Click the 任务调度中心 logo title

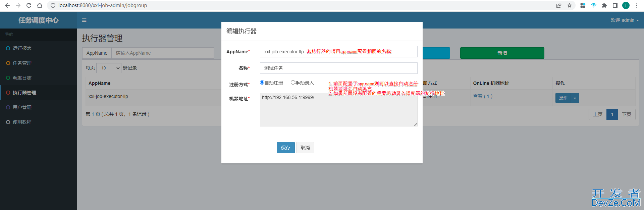(x=39, y=20)
